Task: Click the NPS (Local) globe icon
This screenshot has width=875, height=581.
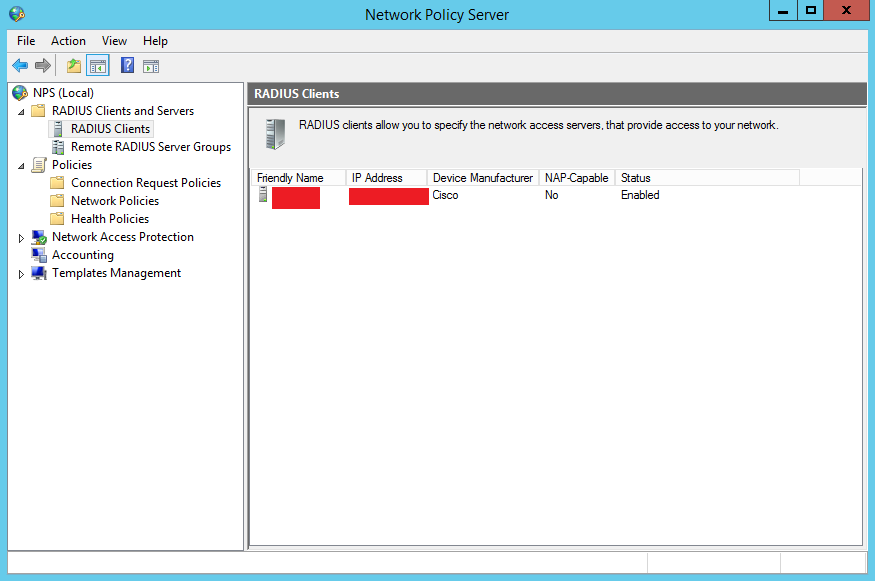Action: [x=20, y=93]
